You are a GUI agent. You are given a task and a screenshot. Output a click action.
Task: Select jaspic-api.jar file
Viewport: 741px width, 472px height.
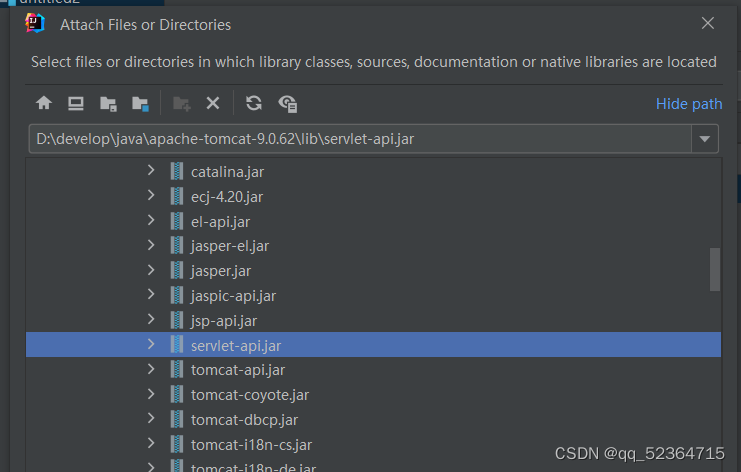233,296
